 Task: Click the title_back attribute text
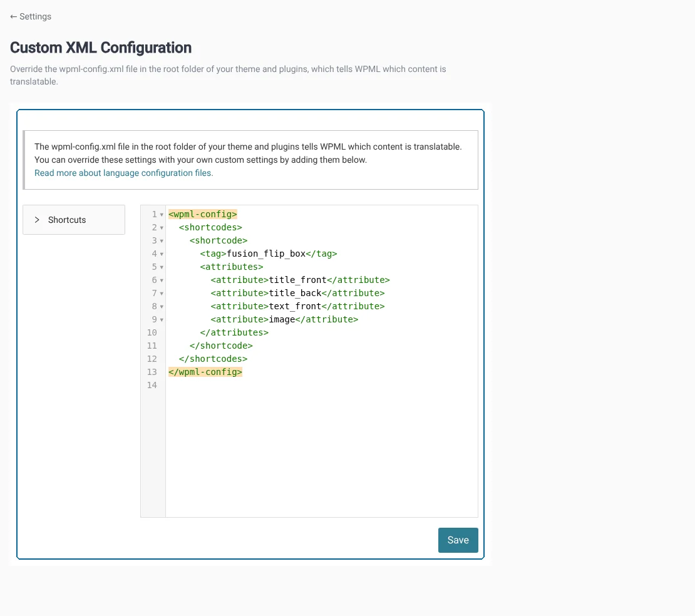(x=295, y=293)
